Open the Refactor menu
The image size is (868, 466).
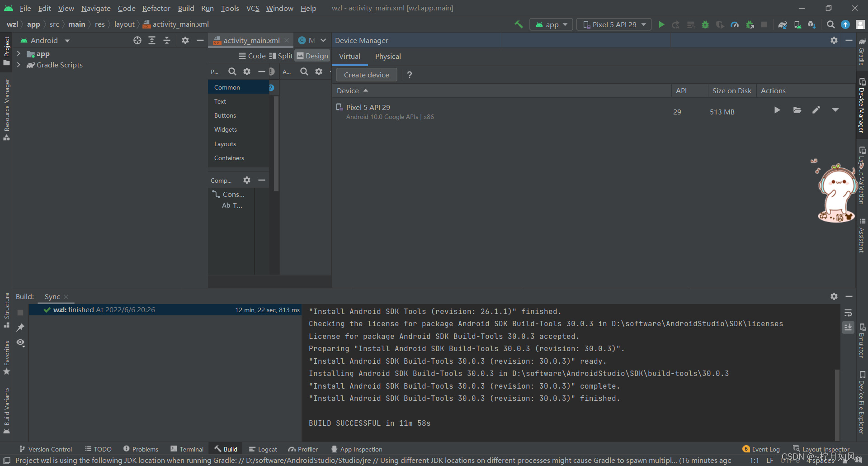click(x=156, y=8)
